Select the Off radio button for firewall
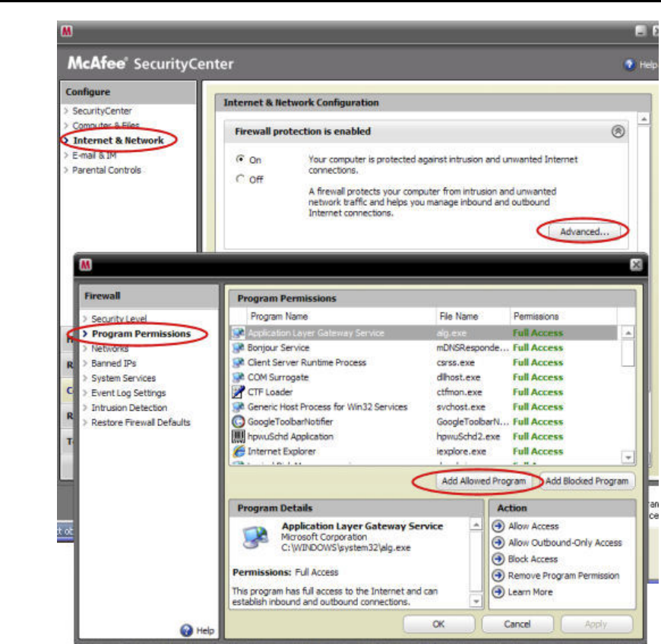The image size is (661, 644). click(x=240, y=178)
